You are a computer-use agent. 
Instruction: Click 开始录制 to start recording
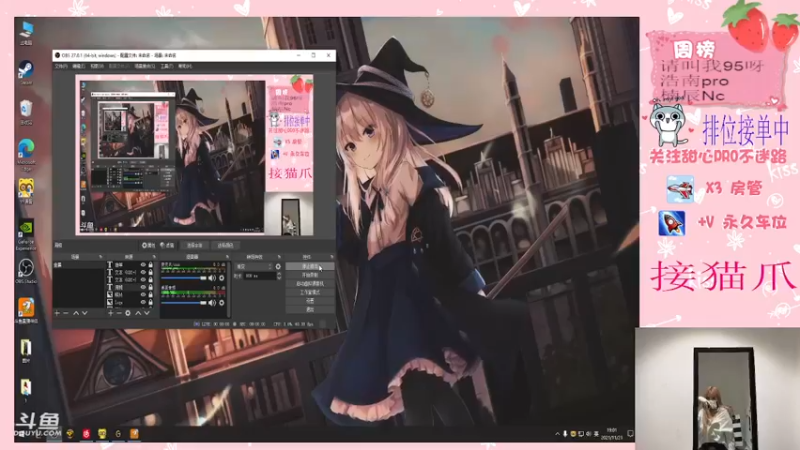[x=310, y=275]
